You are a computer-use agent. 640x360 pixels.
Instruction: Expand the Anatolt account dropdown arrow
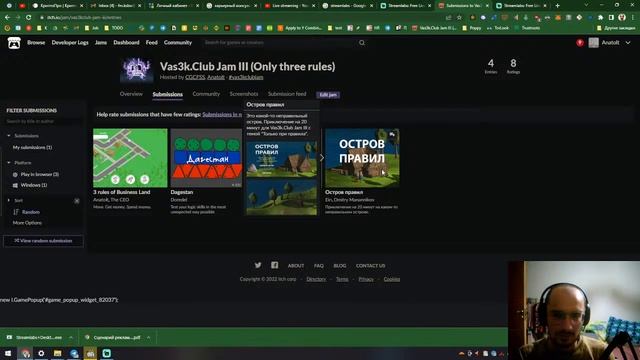coord(628,42)
